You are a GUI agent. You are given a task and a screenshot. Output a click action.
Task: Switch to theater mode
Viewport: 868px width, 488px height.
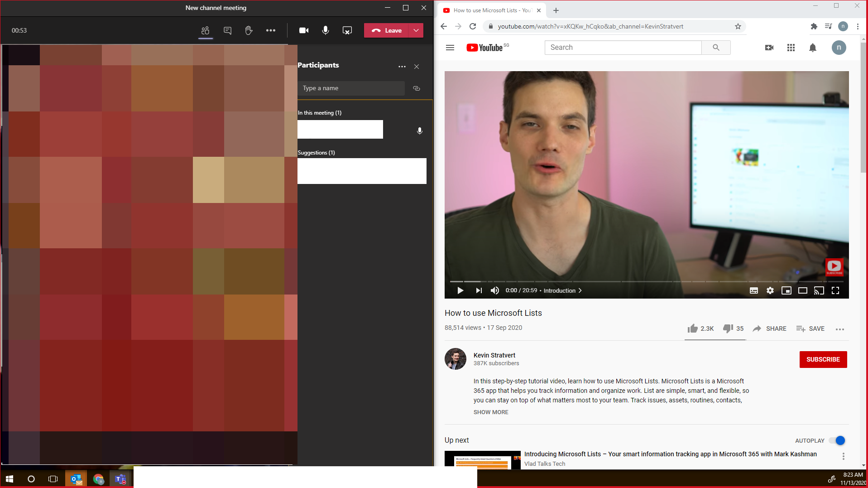[803, 290]
